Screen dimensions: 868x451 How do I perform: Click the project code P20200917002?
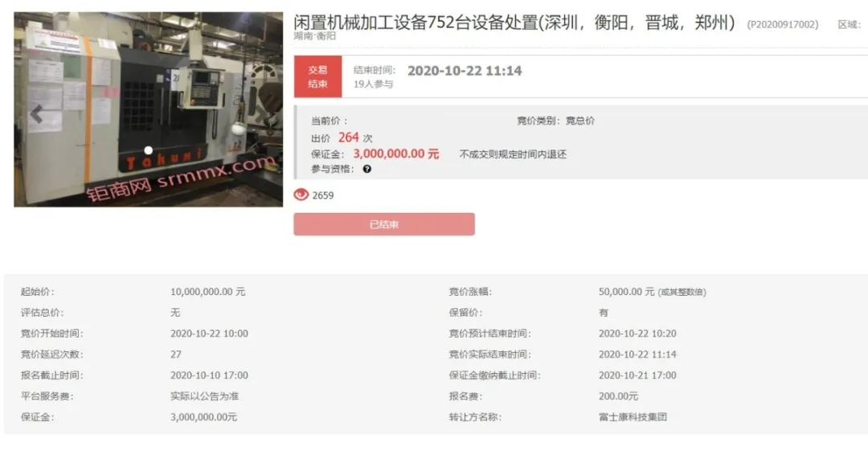[x=783, y=24]
